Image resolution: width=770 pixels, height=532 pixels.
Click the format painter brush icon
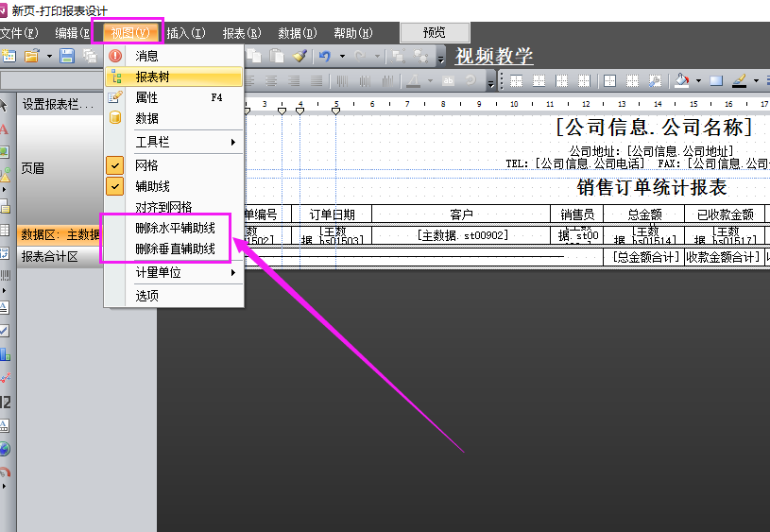coord(299,57)
